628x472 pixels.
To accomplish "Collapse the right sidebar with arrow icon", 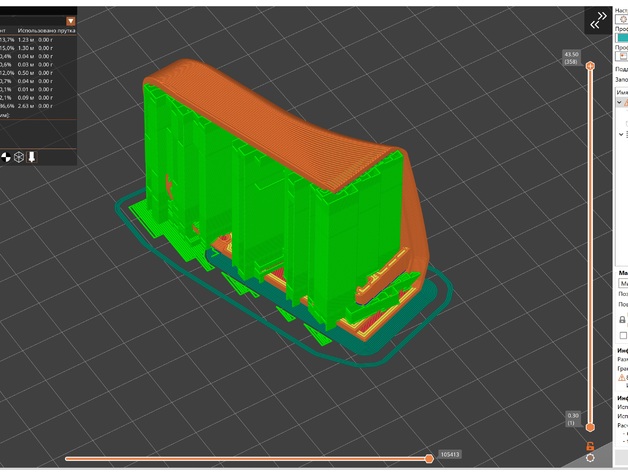I will point(599,19).
